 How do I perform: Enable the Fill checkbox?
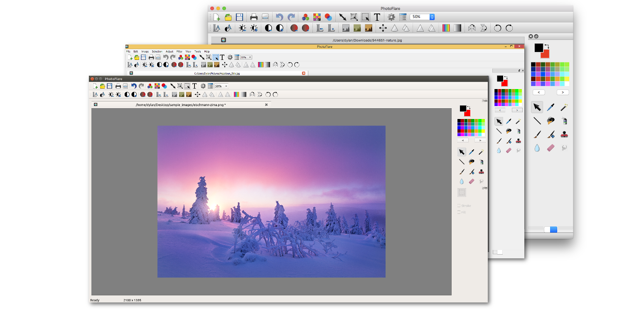(x=459, y=212)
